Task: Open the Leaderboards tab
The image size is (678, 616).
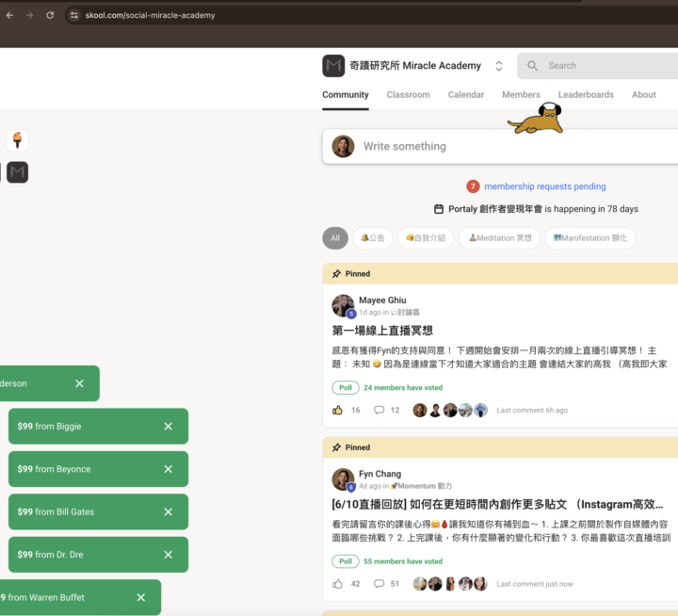Action: point(586,95)
